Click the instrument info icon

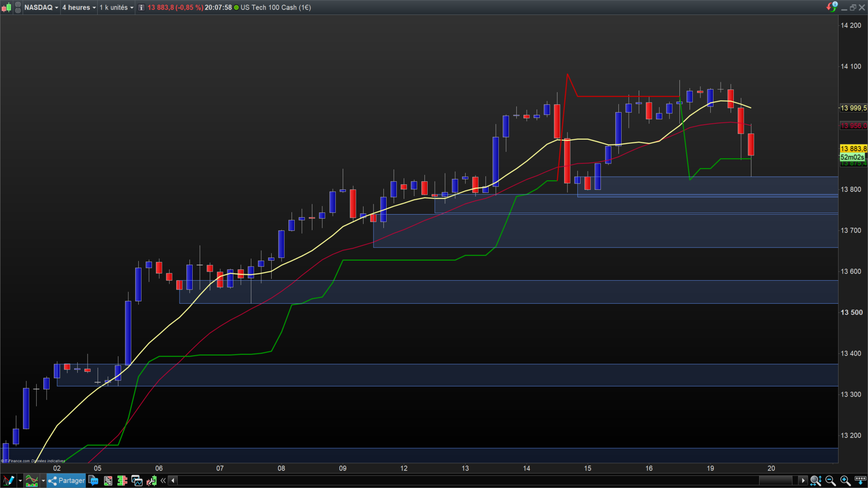pos(141,7)
